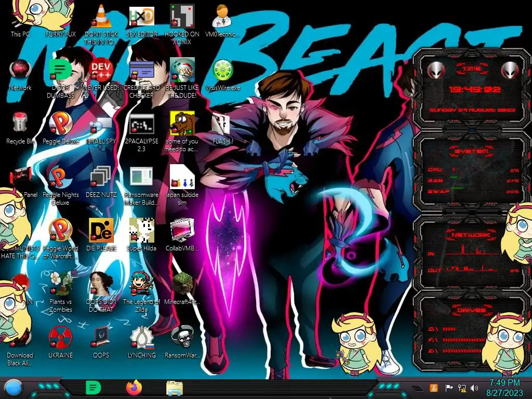Click the right alien head on TIME widget
The width and height of the screenshot is (532, 399).
(x=510, y=71)
